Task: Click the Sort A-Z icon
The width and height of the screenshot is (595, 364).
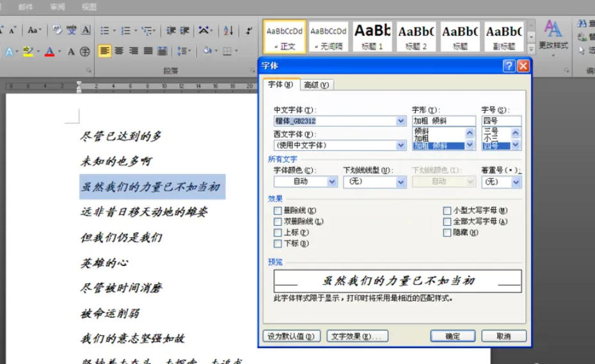Action: tap(228, 30)
